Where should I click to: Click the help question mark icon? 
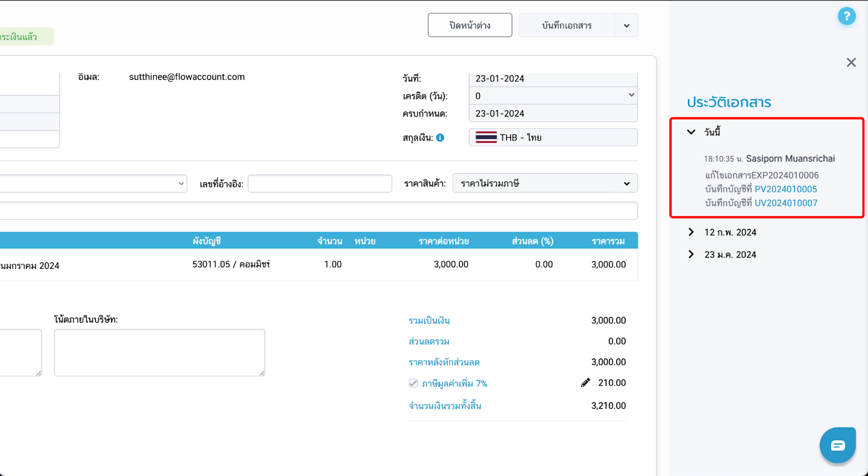click(846, 16)
